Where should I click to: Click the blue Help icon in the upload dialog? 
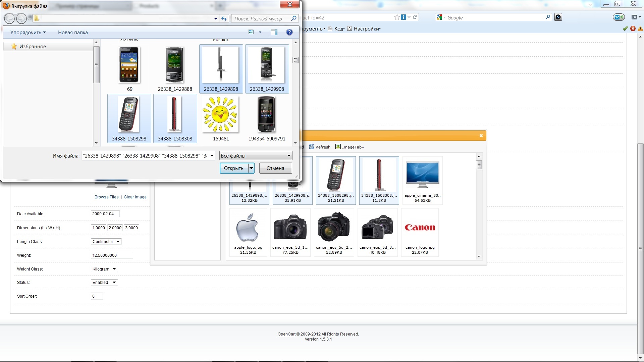(x=289, y=32)
